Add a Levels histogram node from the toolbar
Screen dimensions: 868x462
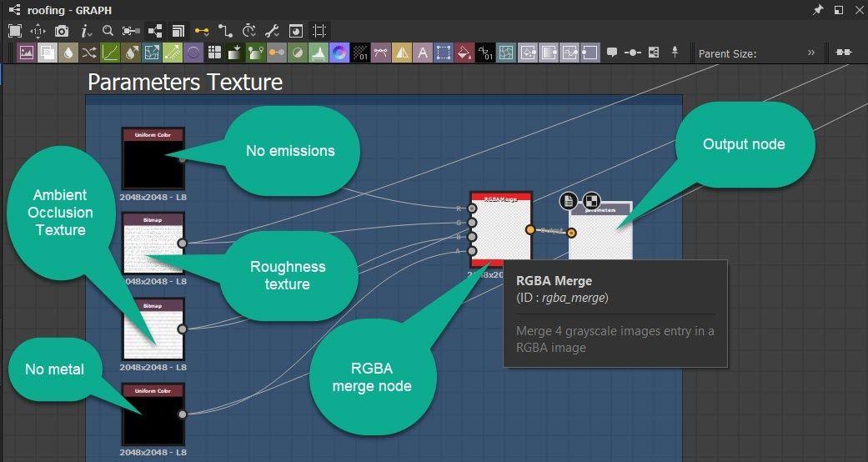[318, 53]
